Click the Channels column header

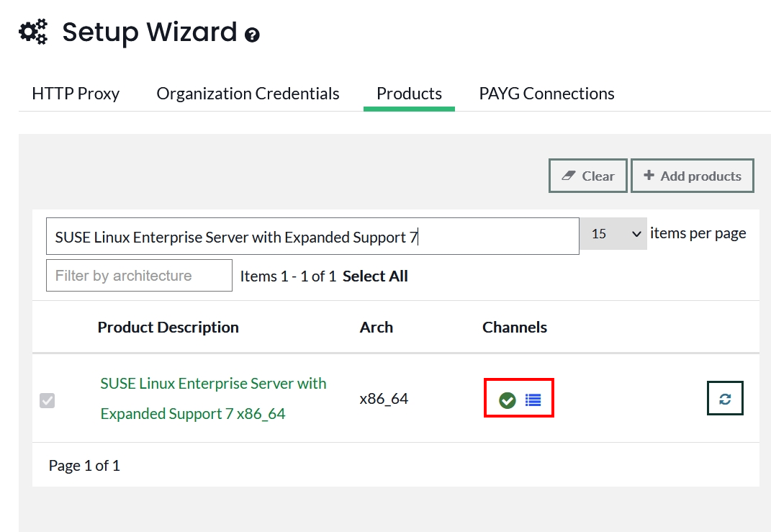pos(514,328)
